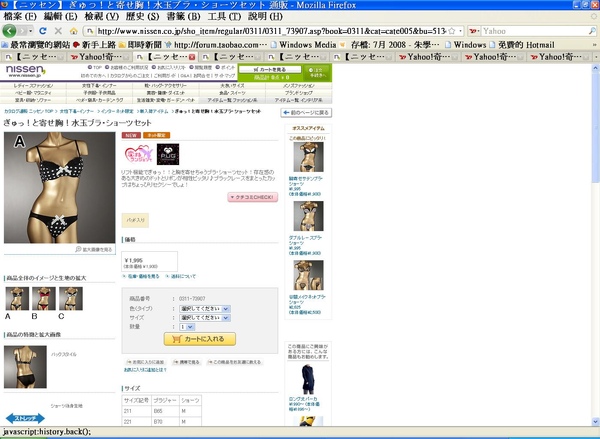
Task: Open the 書籤 (B) menu
Action: (183, 16)
